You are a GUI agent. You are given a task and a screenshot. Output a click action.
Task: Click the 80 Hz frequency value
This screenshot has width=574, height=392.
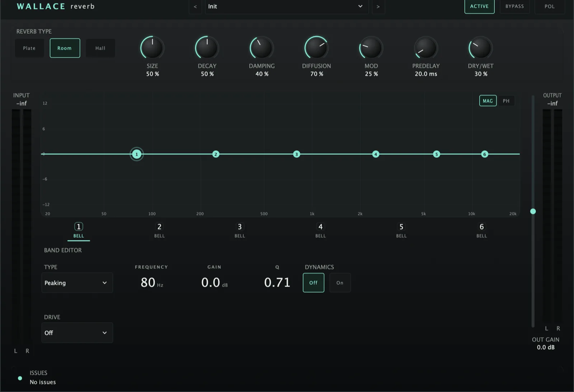point(152,283)
